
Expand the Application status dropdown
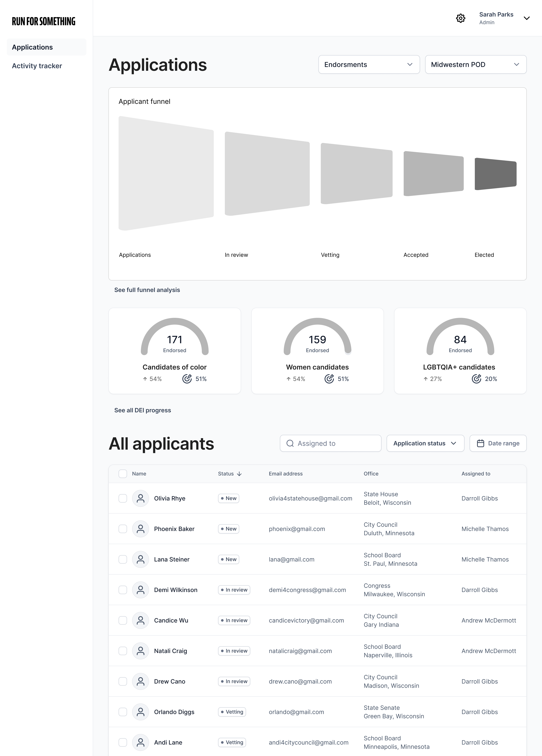click(425, 443)
